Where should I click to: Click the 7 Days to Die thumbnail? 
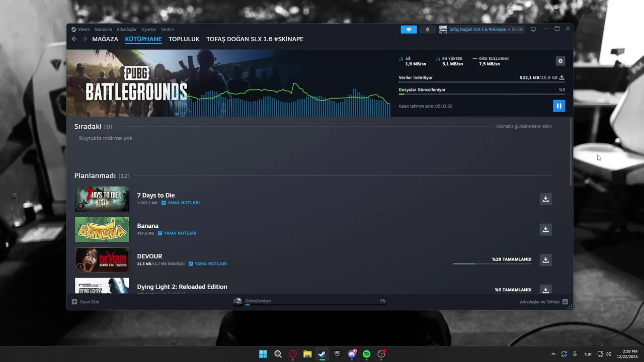click(x=102, y=199)
